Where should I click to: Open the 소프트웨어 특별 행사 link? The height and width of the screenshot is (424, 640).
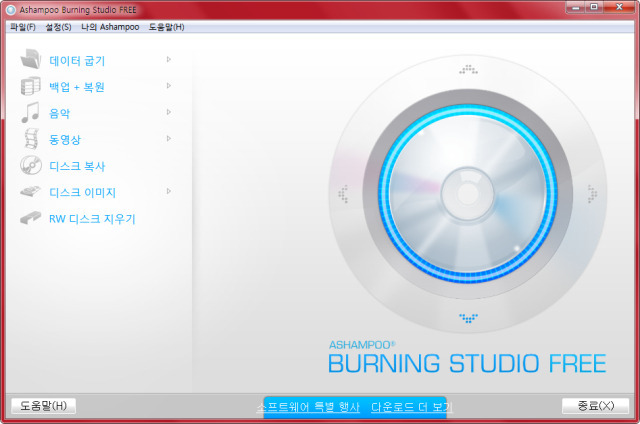pos(308,407)
